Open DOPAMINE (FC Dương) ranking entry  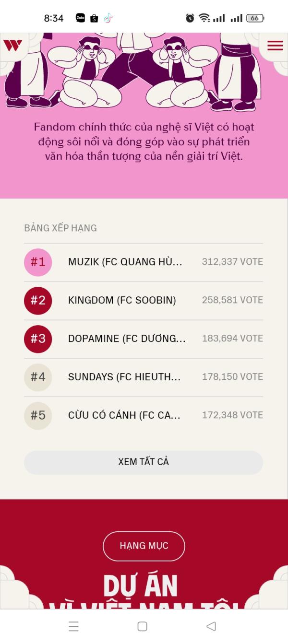[x=127, y=339]
